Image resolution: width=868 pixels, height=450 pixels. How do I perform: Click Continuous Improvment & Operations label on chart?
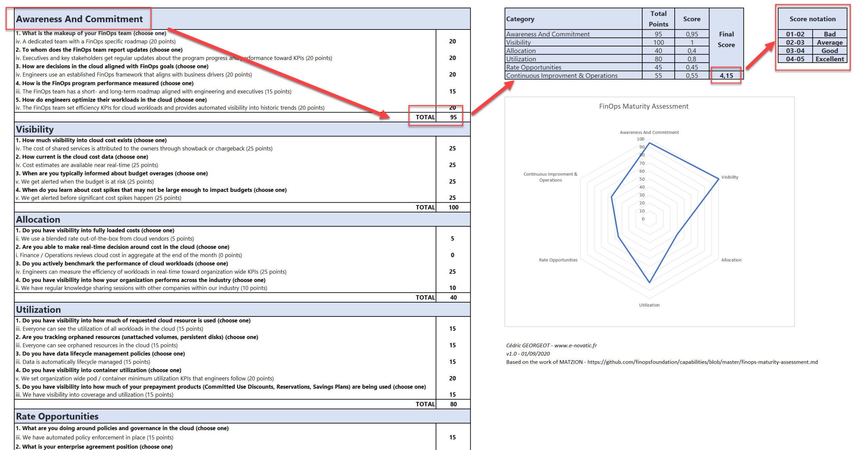[550, 177]
